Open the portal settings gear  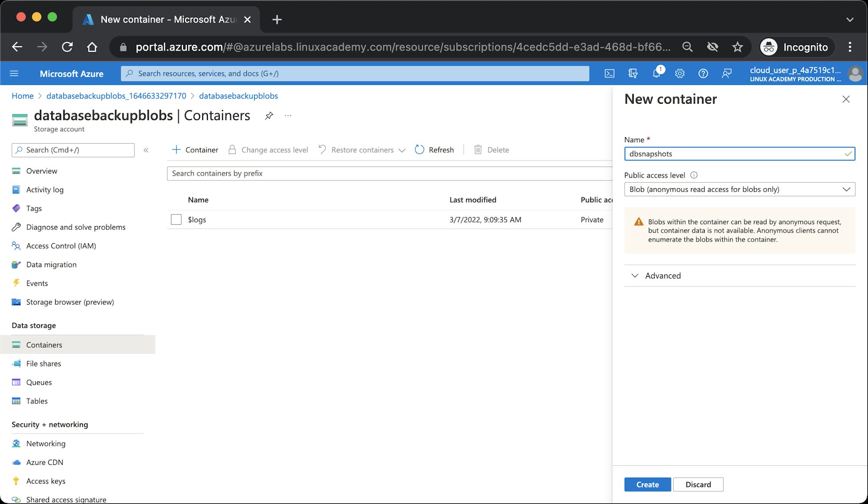click(x=679, y=73)
